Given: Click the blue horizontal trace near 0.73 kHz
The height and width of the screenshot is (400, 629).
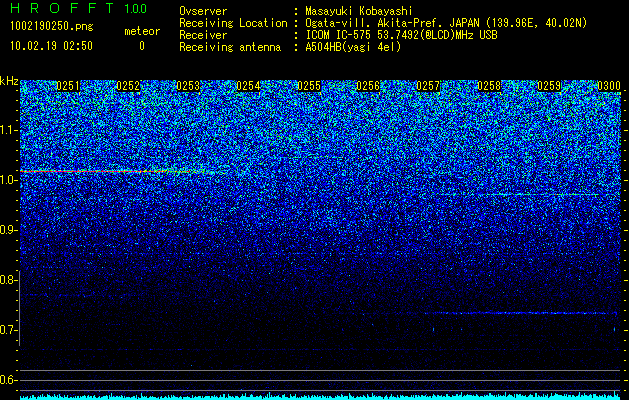Looking at the screenshot, I should 520,313.
